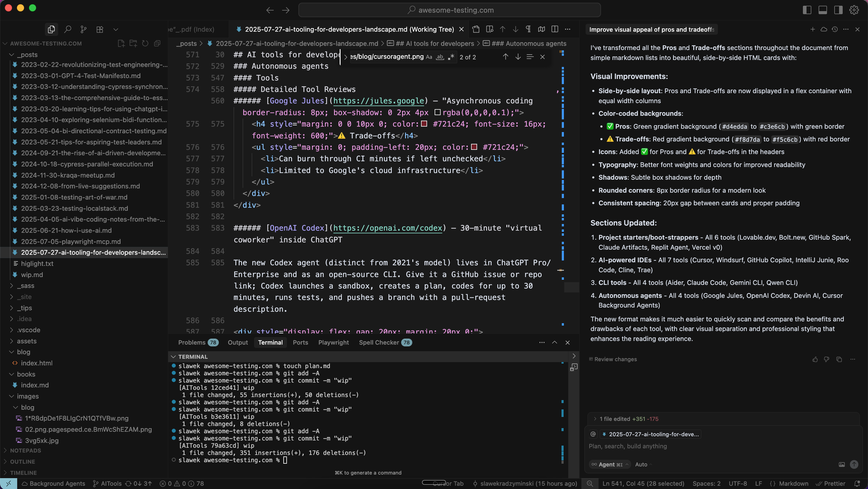
Task: Switch to the Problems panel tab
Action: (x=198, y=342)
